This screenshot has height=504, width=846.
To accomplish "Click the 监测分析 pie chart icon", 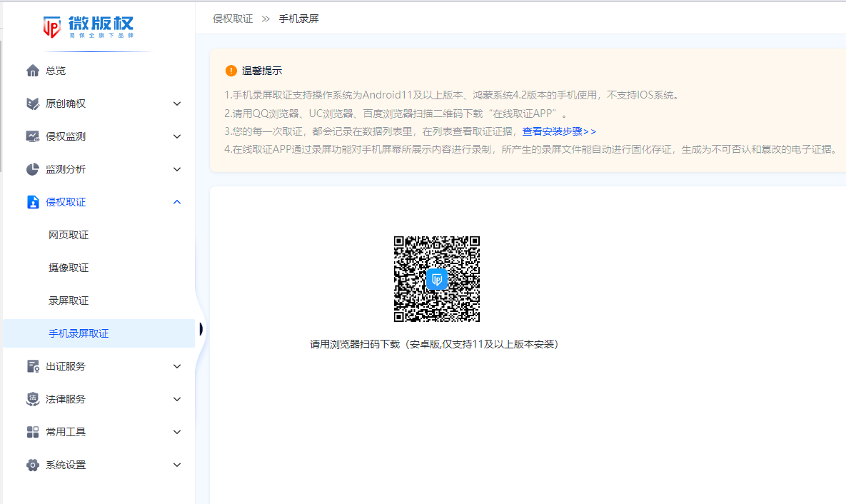I will 32,169.
